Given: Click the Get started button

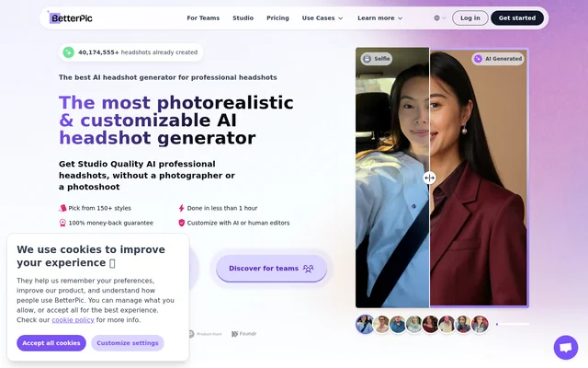Looking at the screenshot, I should point(517,18).
